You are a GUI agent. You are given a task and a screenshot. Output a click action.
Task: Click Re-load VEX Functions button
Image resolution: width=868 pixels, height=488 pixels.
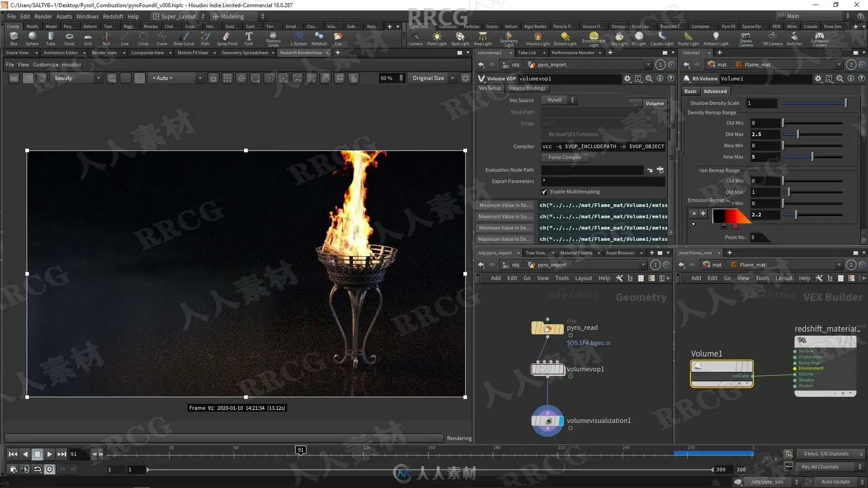(573, 135)
